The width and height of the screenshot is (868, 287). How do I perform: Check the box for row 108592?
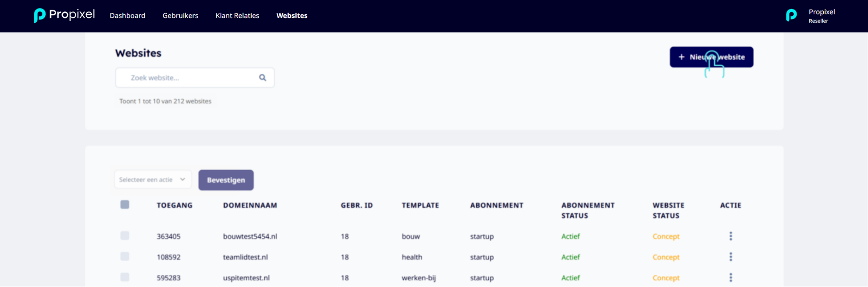125,256
